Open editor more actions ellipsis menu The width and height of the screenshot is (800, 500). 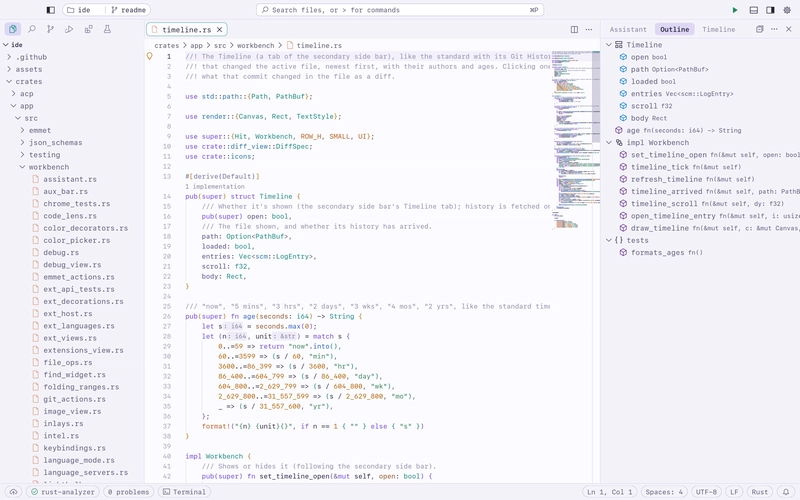click(x=589, y=30)
